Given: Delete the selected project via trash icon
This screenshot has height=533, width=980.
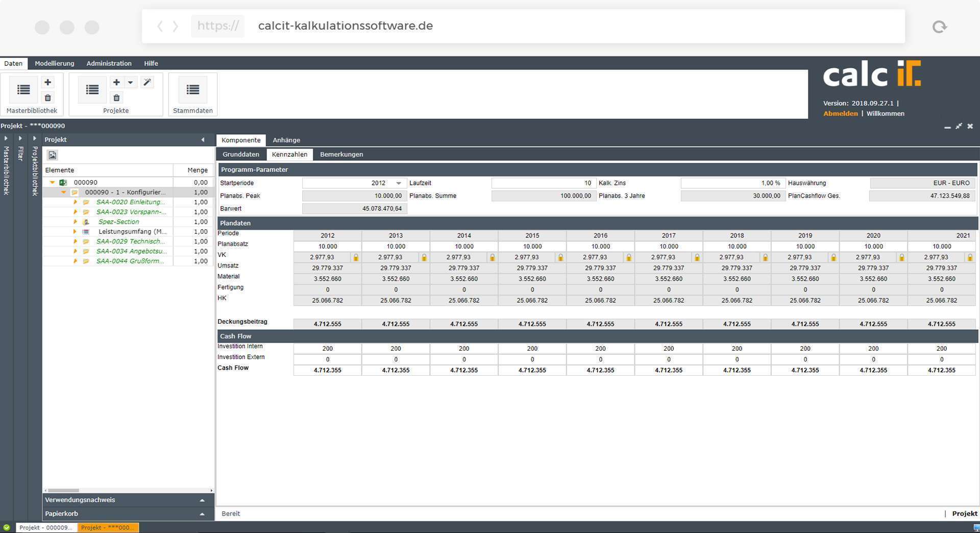Looking at the screenshot, I should [116, 98].
